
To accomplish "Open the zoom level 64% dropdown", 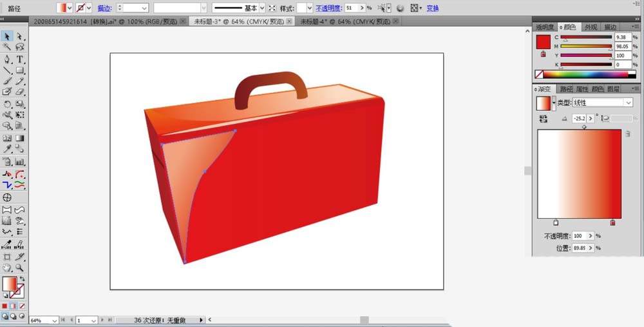I will (55, 321).
